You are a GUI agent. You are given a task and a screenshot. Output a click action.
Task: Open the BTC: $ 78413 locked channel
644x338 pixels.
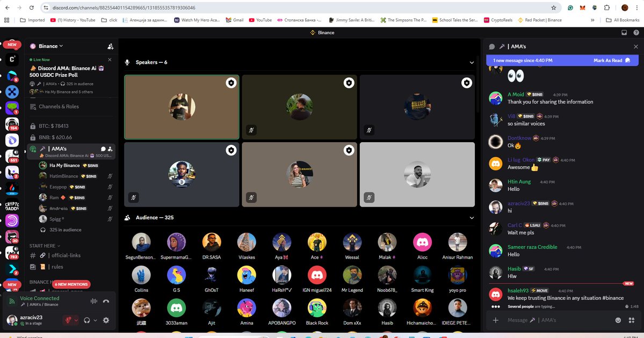[53, 126]
